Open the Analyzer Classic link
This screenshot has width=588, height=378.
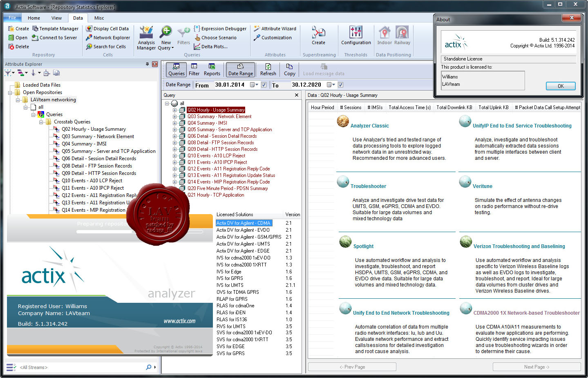coord(369,126)
